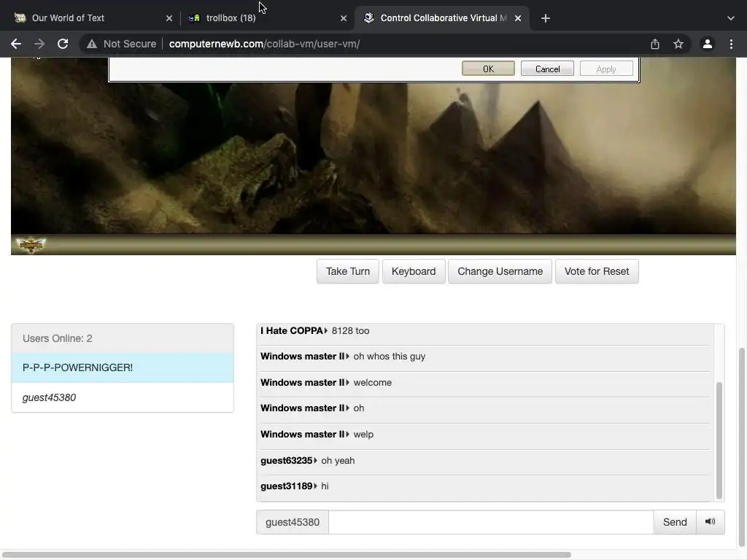747x560 pixels.
Task: Focus the chat message input field
Action: click(x=491, y=522)
